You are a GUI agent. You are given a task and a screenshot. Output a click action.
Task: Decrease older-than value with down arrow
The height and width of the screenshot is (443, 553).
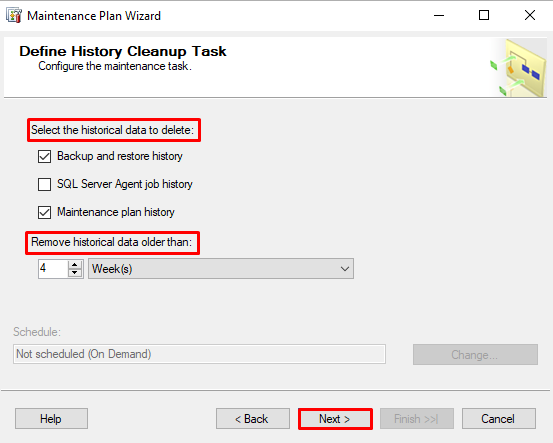75,273
